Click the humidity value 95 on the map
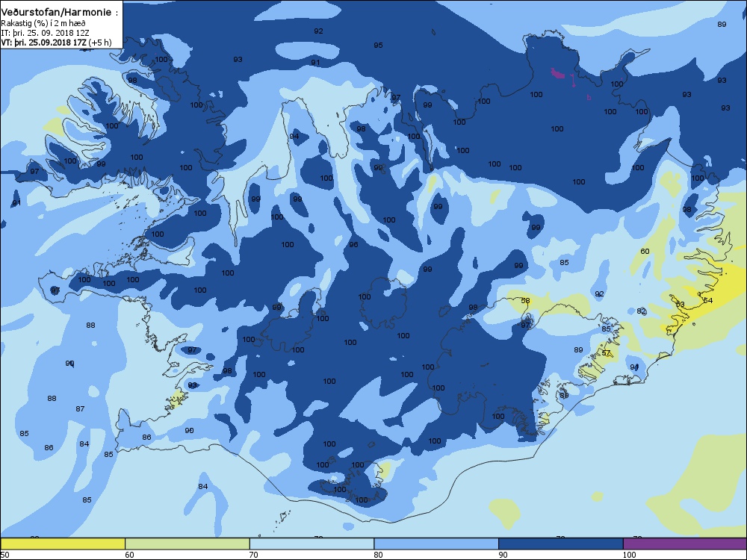This screenshot has width=747, height=560. 378,46
